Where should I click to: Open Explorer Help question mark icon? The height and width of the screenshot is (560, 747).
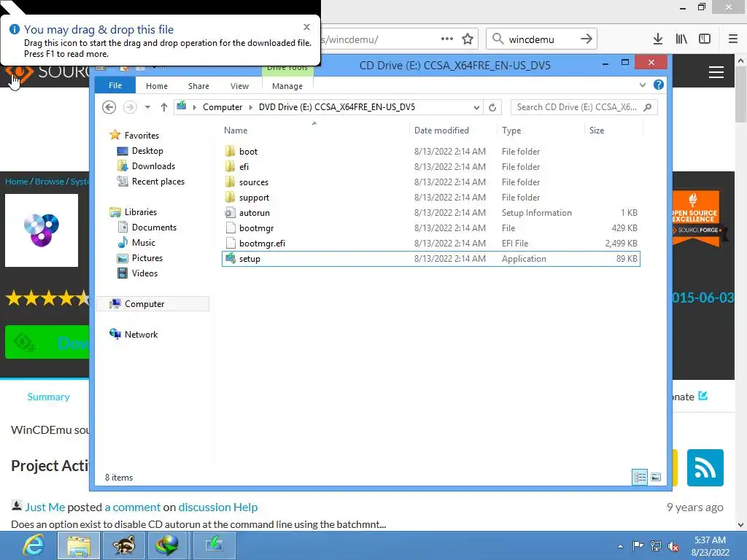tap(659, 85)
